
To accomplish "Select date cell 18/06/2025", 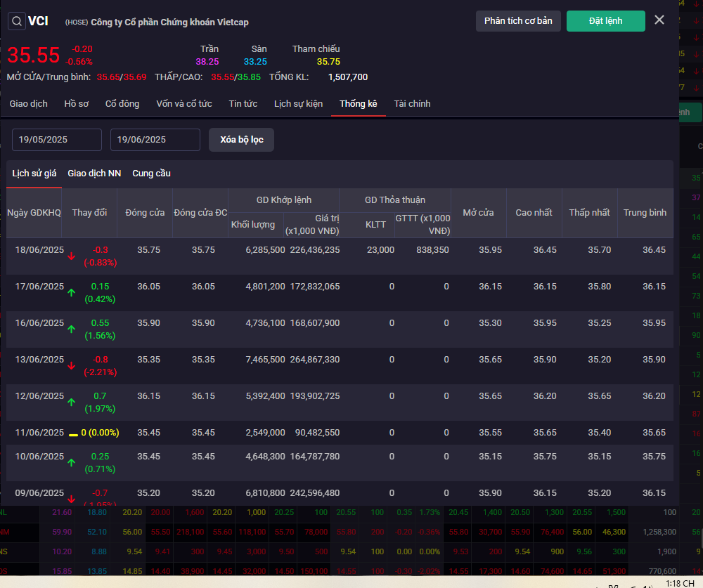I will [x=39, y=250].
